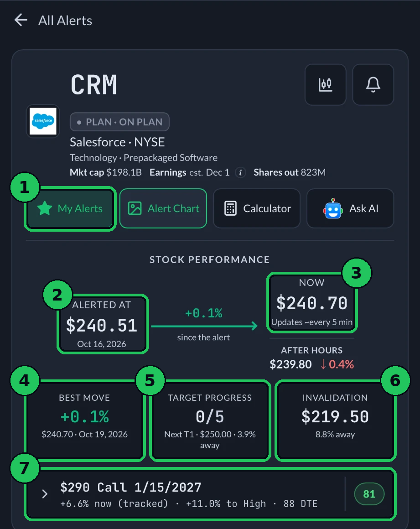Click the +0.1% since the alert value
420x529 pixels.
[204, 313]
